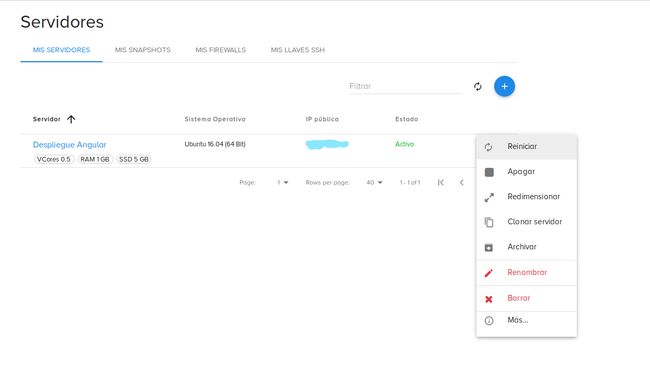Image resolution: width=650 pixels, height=378 pixels.
Task: Click the IP pública column header
Action: click(x=322, y=119)
